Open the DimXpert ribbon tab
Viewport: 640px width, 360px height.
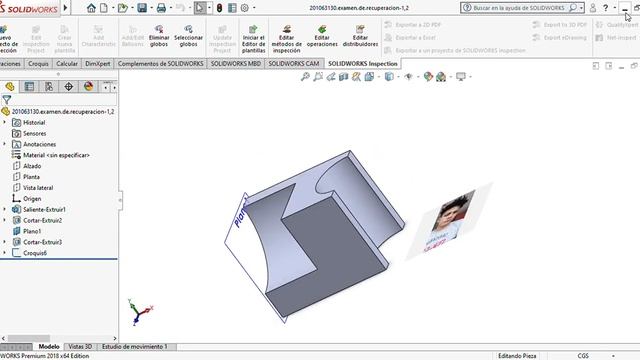click(98, 64)
